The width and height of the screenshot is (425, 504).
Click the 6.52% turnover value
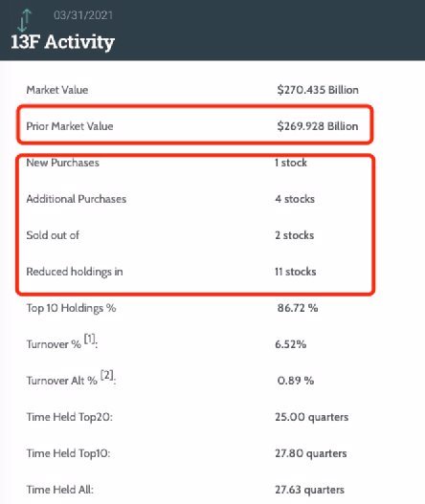[x=291, y=344]
